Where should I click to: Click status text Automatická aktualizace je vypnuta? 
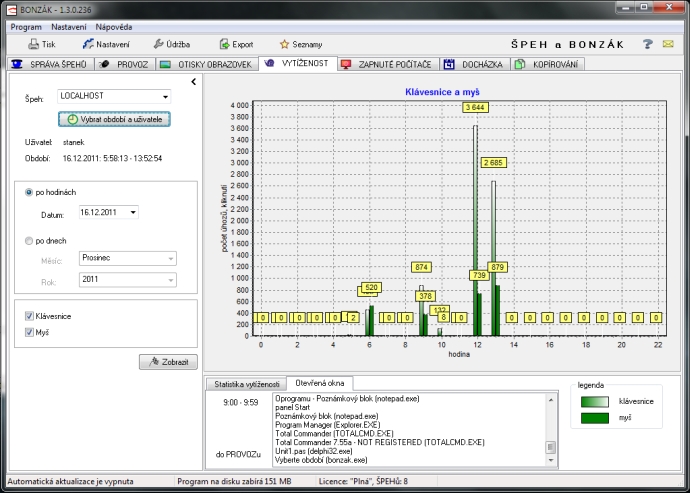pos(70,482)
